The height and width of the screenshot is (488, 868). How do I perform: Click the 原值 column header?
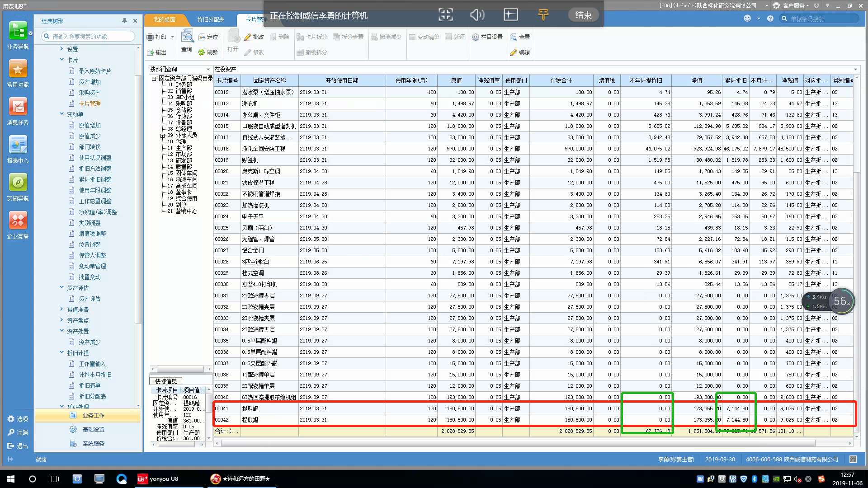[x=456, y=80]
